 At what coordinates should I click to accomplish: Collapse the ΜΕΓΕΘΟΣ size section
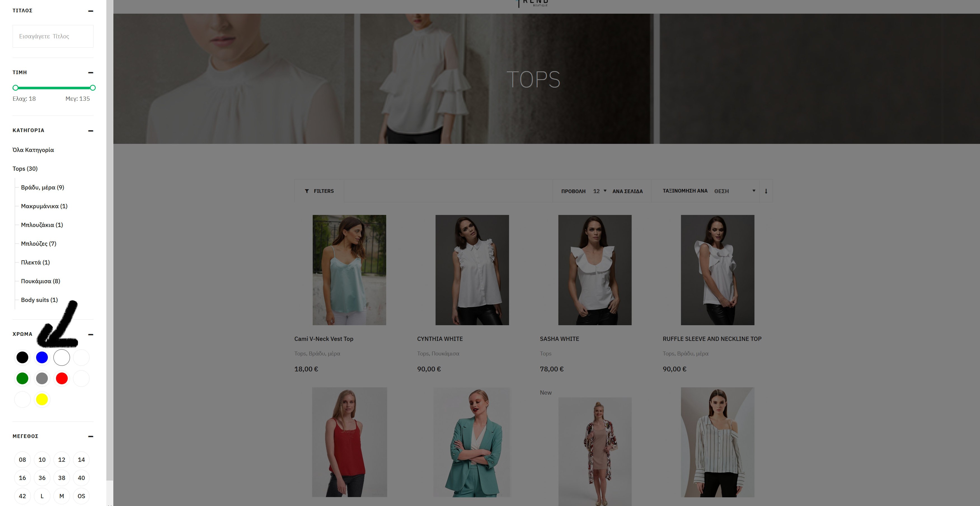pos(91,436)
